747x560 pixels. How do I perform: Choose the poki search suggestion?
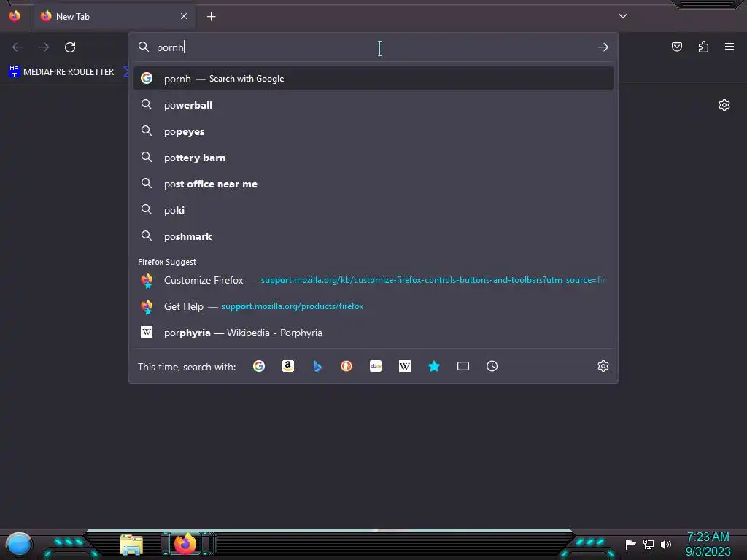(x=373, y=210)
